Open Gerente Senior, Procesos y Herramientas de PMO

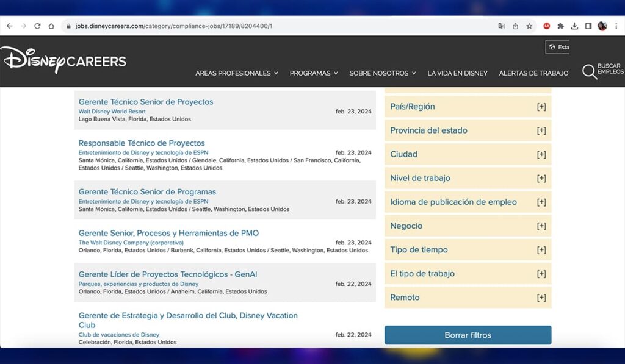pos(168,233)
